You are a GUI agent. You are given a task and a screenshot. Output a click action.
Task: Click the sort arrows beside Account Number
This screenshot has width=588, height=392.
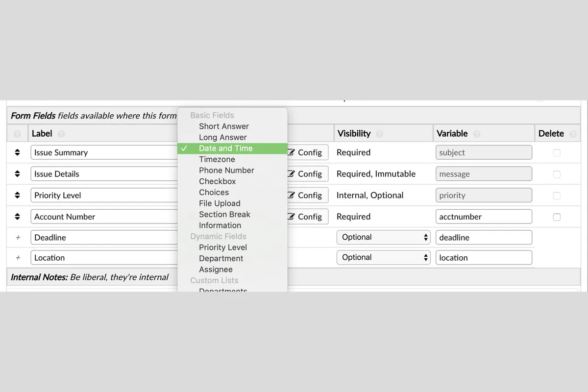17,217
